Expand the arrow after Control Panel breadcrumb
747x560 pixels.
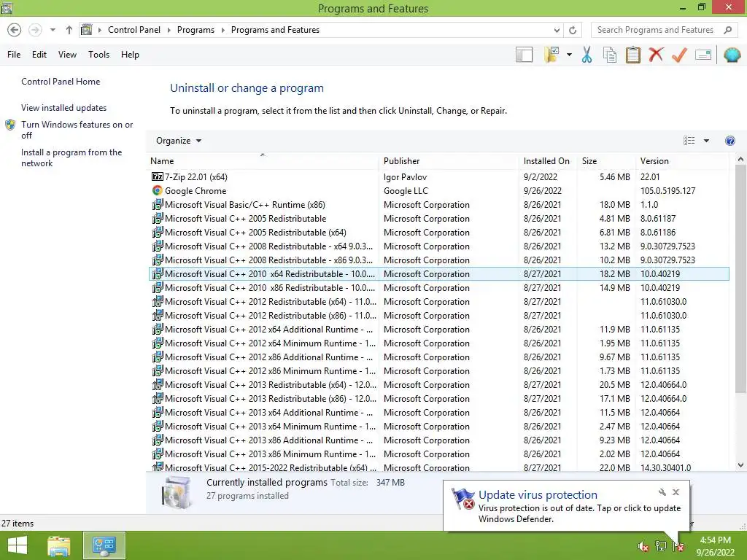169,30
